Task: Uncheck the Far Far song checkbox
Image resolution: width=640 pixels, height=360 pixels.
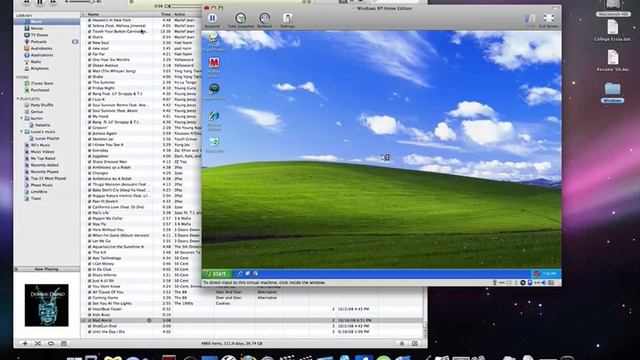Action: (x=89, y=54)
